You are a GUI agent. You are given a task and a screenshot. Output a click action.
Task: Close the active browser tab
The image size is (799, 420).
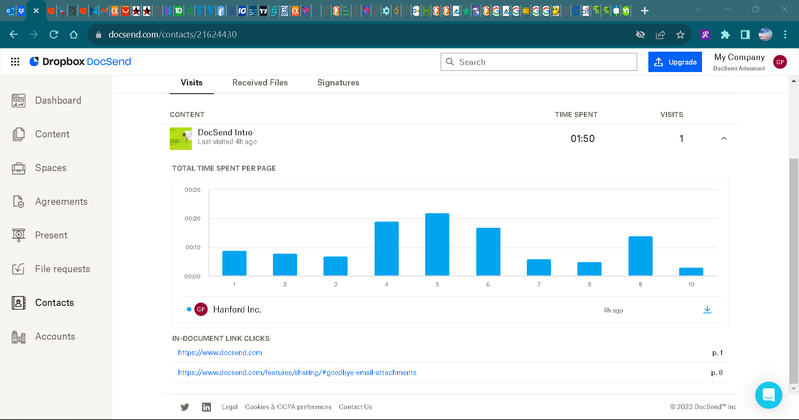[36, 11]
